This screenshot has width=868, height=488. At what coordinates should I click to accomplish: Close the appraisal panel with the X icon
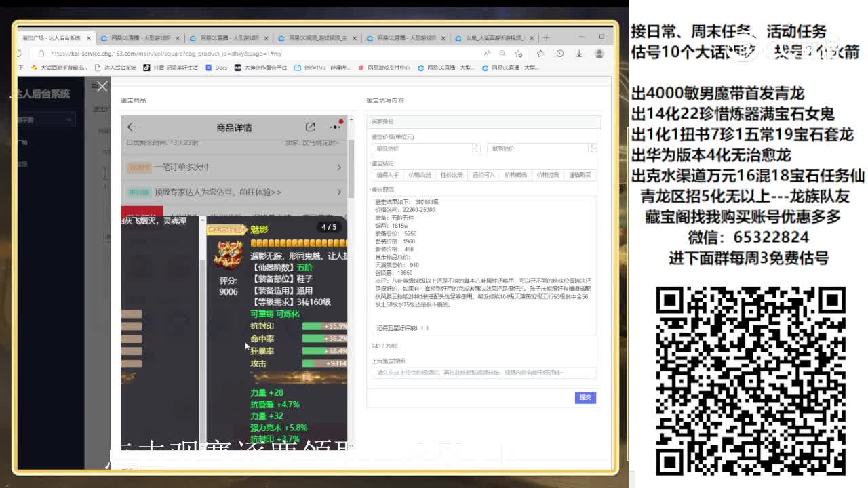(x=102, y=87)
